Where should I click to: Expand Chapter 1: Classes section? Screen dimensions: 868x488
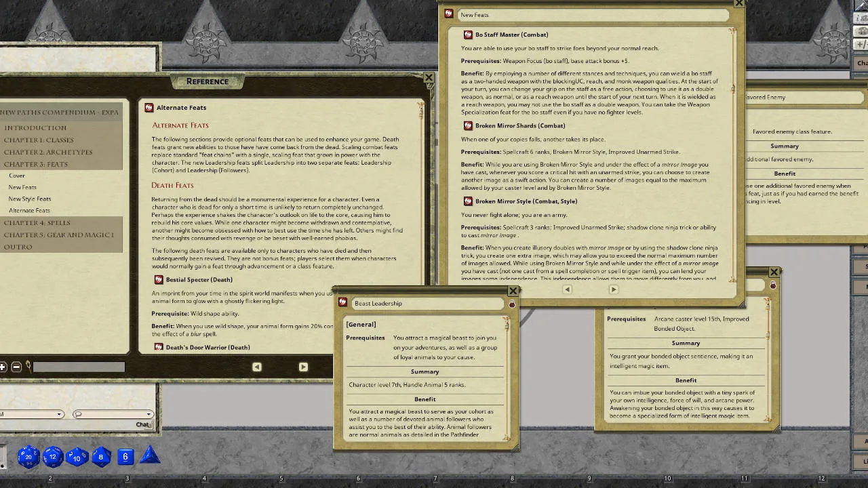click(61, 140)
